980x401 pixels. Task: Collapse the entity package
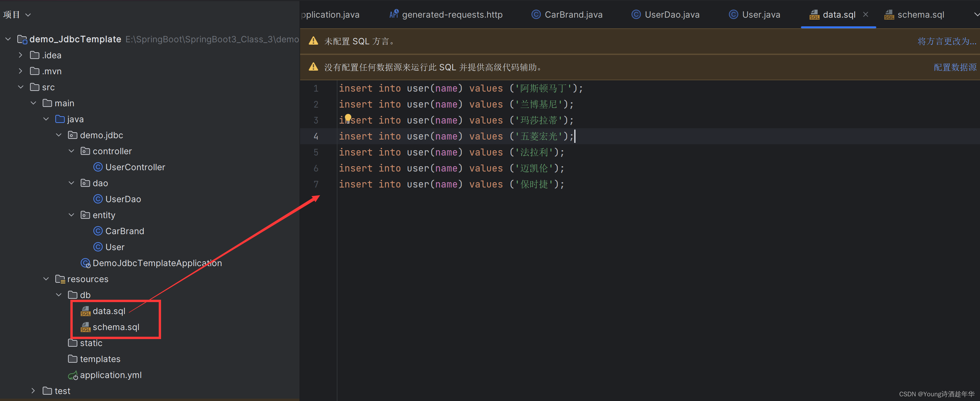click(71, 215)
